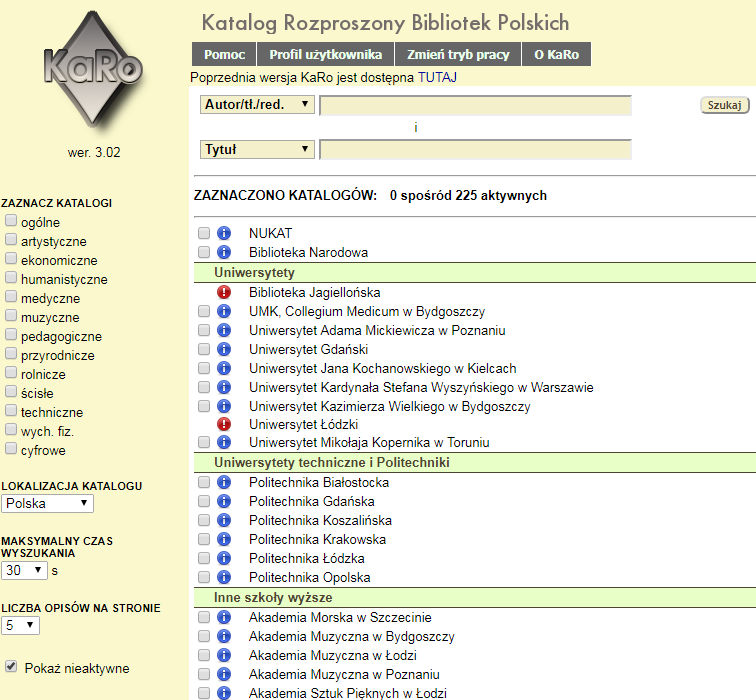Click the Biblioteka Narodowa catalog name

click(x=308, y=252)
